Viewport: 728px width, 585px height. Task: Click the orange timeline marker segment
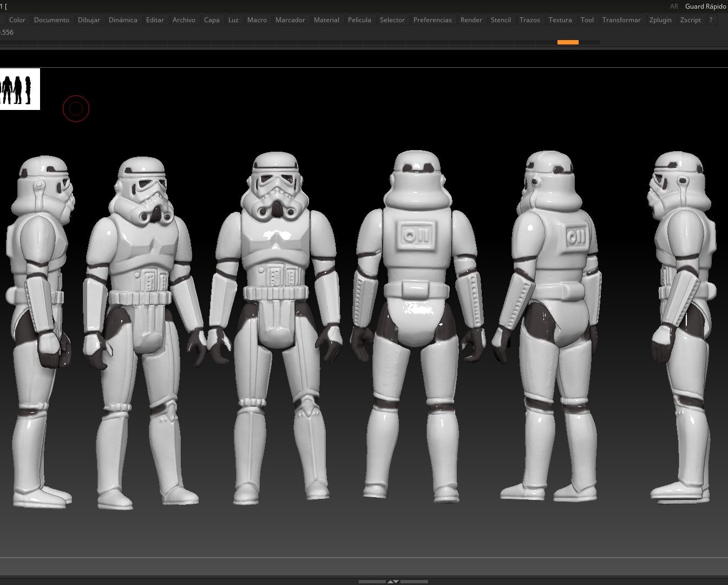pyautogui.click(x=568, y=42)
